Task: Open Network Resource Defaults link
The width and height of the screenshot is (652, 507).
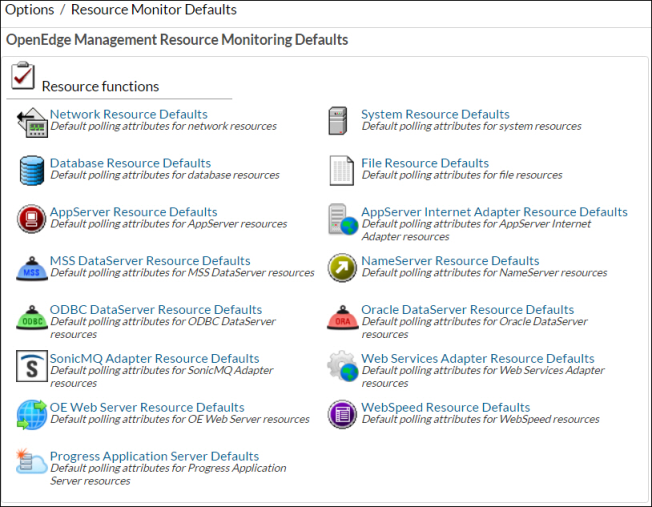Action: [x=128, y=114]
